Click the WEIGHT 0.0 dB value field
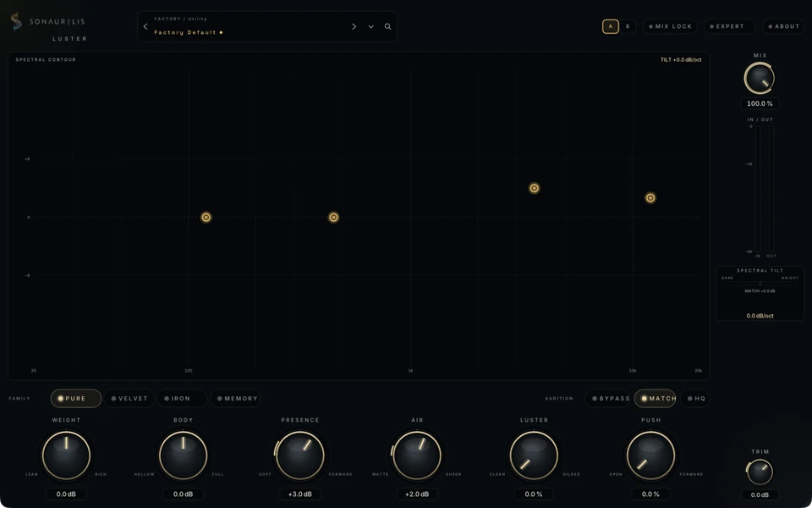The height and width of the screenshot is (508, 812). pyautogui.click(x=66, y=494)
